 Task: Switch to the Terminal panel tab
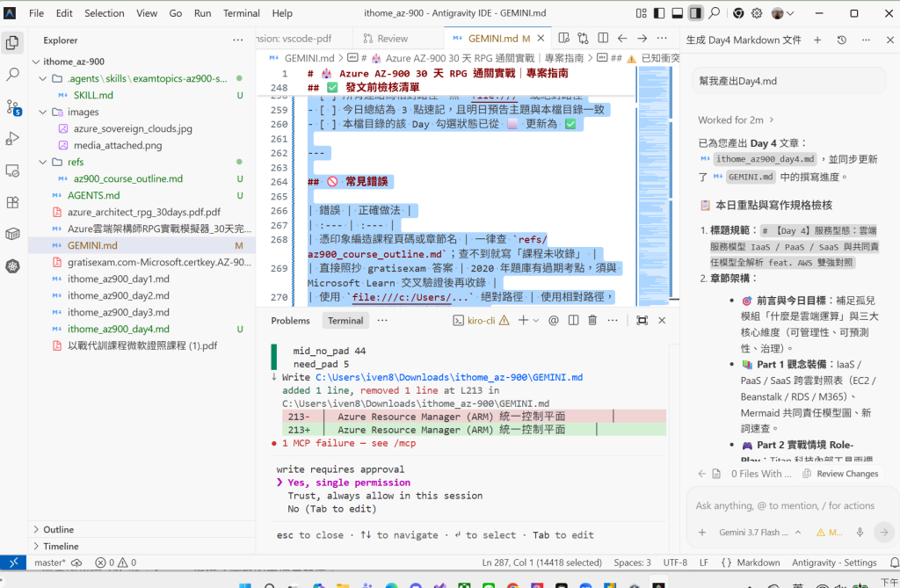click(x=345, y=321)
